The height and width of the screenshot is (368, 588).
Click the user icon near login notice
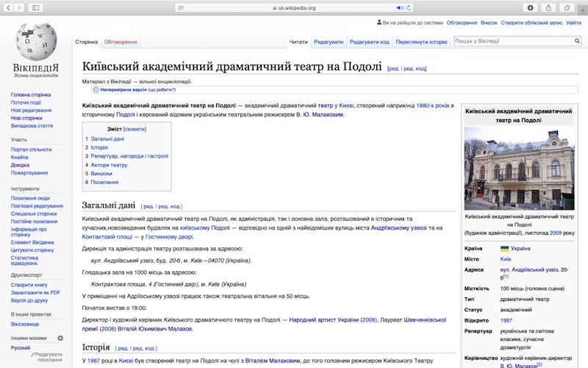(x=379, y=23)
